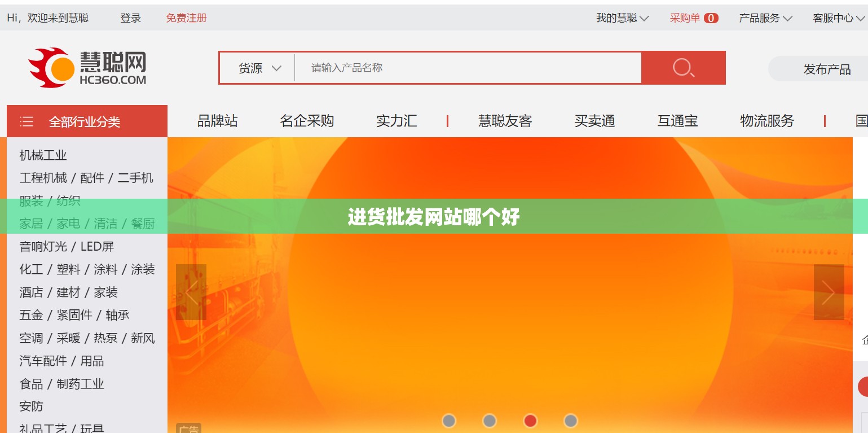Open 建材 category link
The image size is (868, 433).
(x=68, y=292)
